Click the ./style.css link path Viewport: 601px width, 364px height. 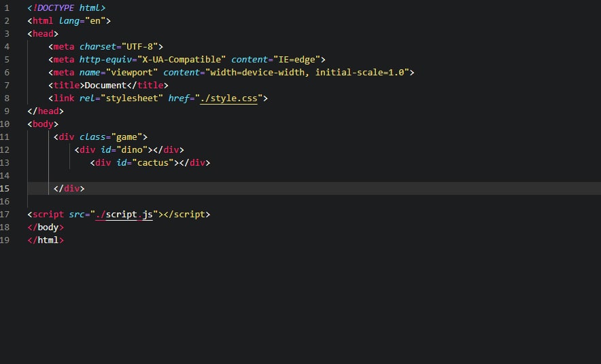click(228, 98)
